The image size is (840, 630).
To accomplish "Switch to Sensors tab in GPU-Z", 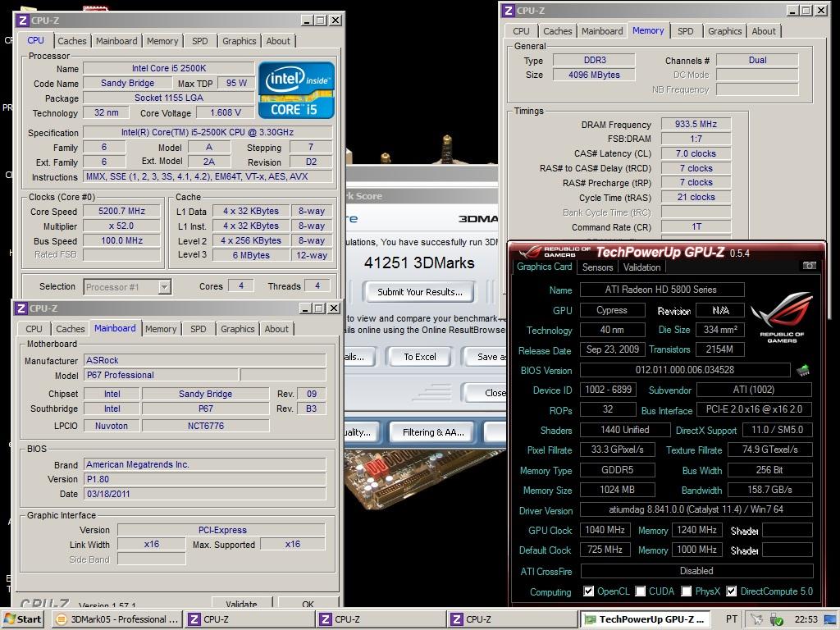I will (597, 267).
